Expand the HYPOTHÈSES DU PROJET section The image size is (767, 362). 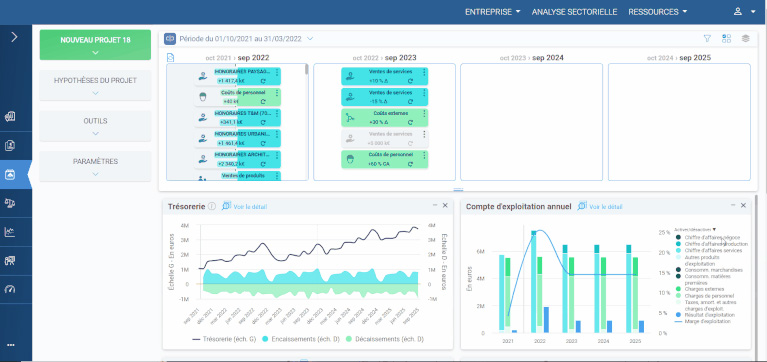[x=95, y=85]
